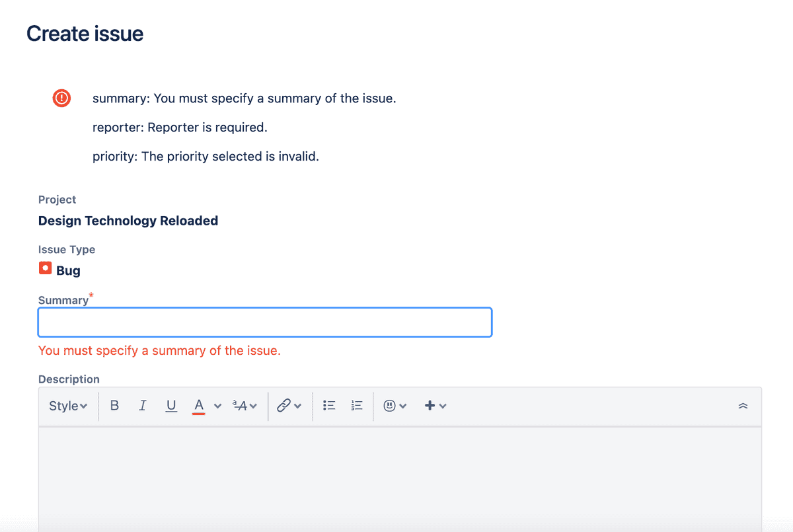
Task: Open the emoji picker
Action: [391, 405]
